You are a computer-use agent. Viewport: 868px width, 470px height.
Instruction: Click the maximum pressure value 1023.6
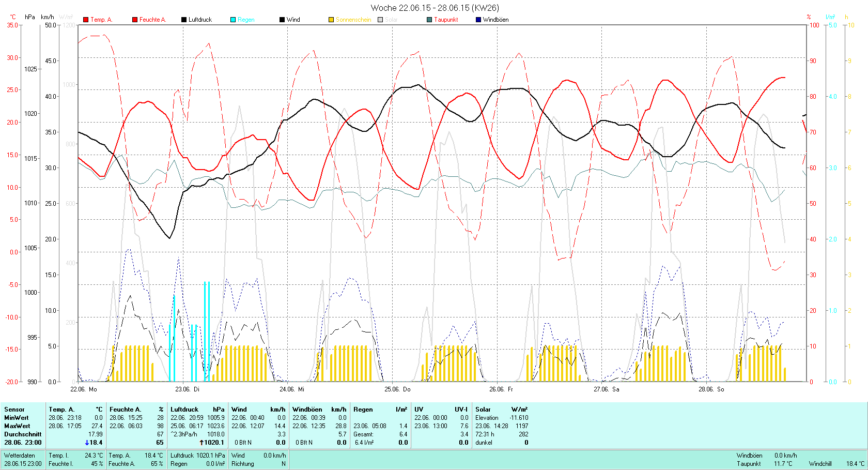(216, 426)
